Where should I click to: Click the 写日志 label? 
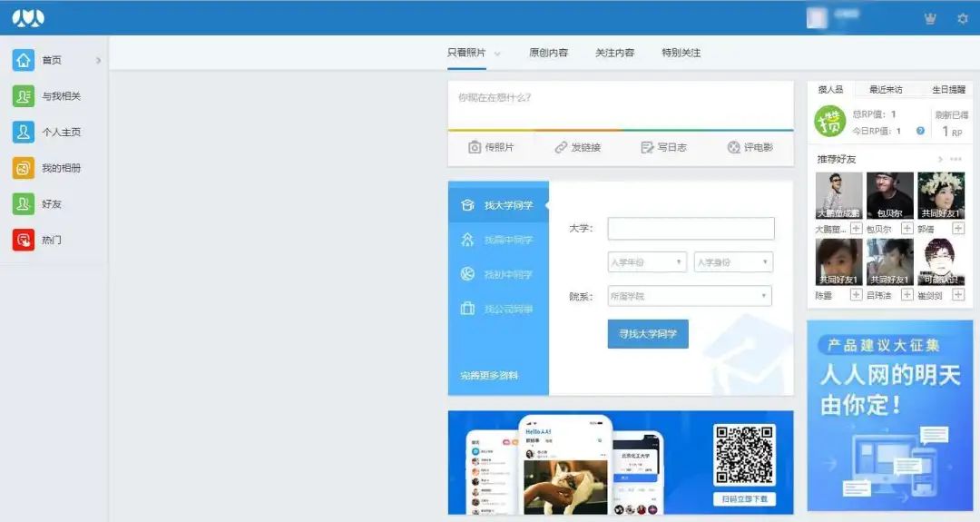671,148
